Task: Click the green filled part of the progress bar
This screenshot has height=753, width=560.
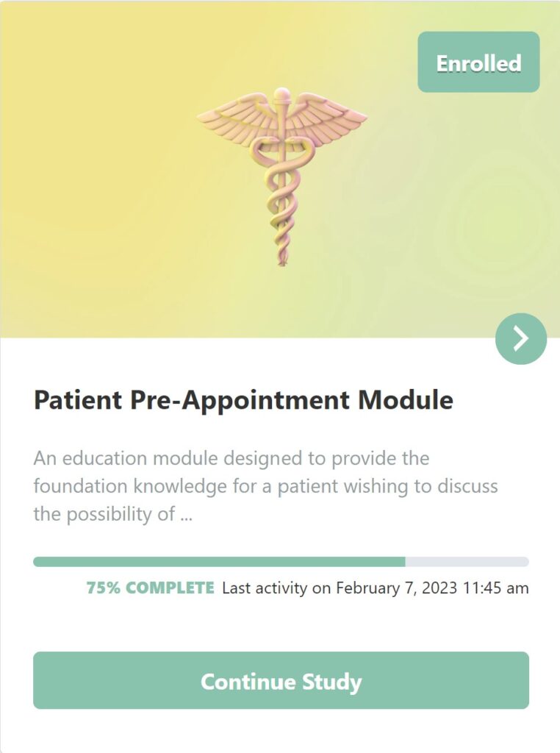Action: point(219,562)
